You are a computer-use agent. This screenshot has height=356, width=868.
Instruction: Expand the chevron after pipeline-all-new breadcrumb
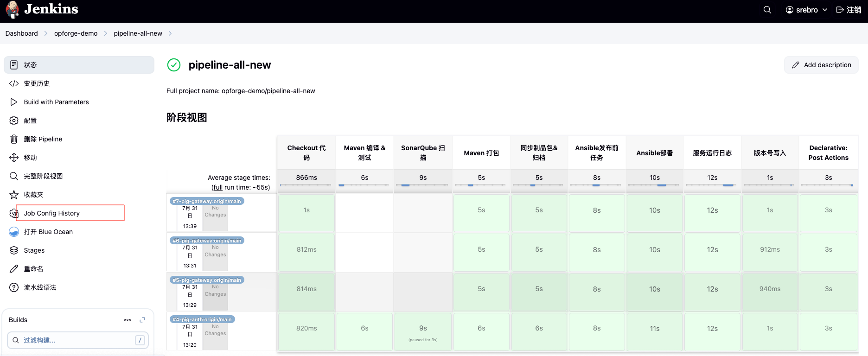(x=170, y=33)
